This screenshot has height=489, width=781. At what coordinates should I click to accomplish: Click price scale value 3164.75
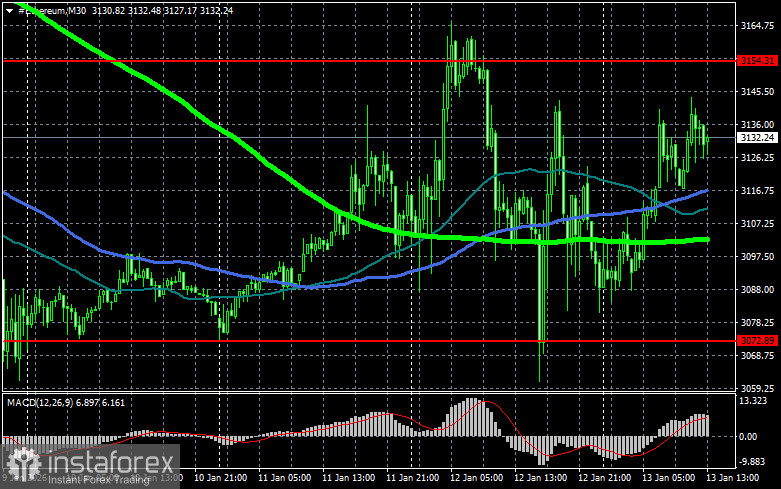(757, 26)
